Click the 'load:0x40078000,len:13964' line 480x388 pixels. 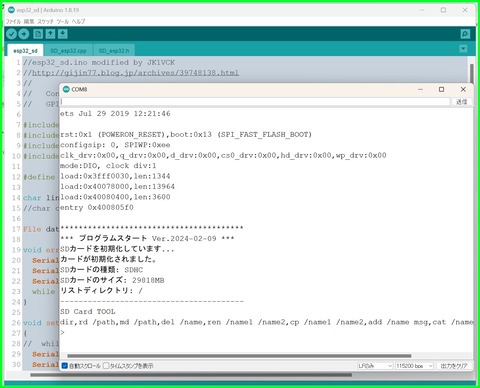(x=117, y=186)
